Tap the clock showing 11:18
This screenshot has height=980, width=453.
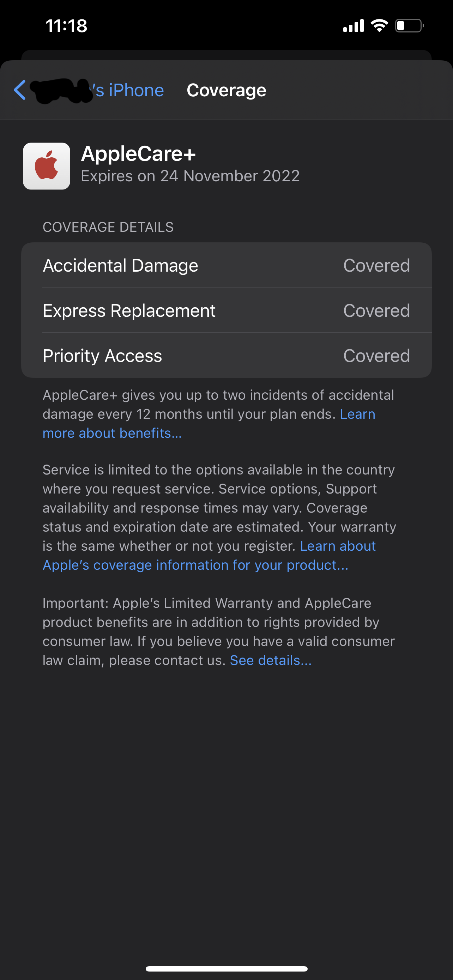[x=67, y=26]
